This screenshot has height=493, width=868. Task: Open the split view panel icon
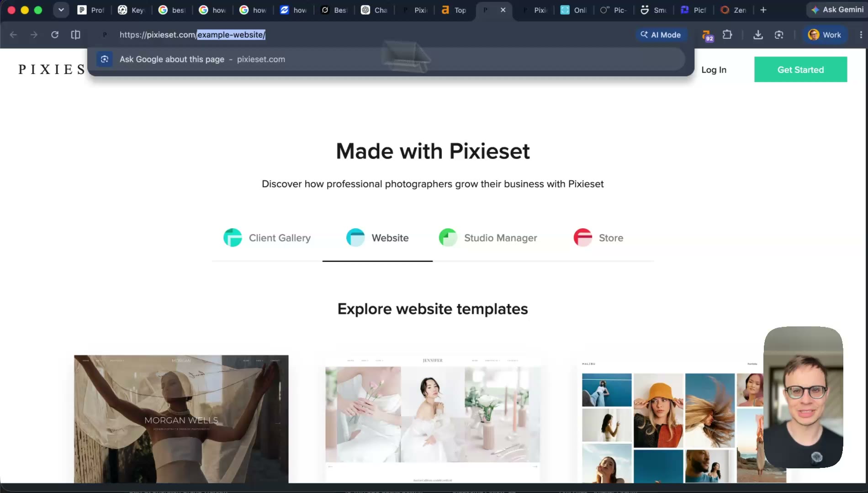tap(76, 35)
